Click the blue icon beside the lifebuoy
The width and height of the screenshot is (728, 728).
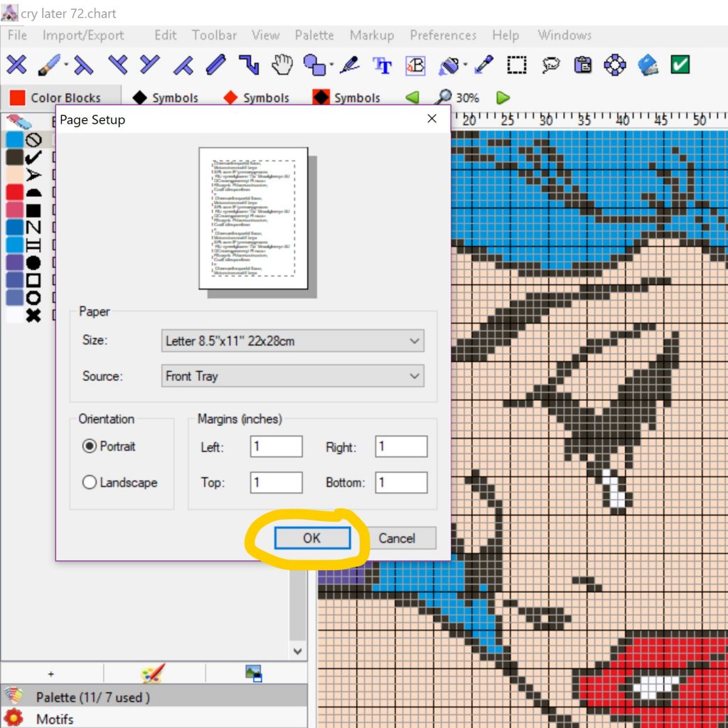click(x=648, y=65)
